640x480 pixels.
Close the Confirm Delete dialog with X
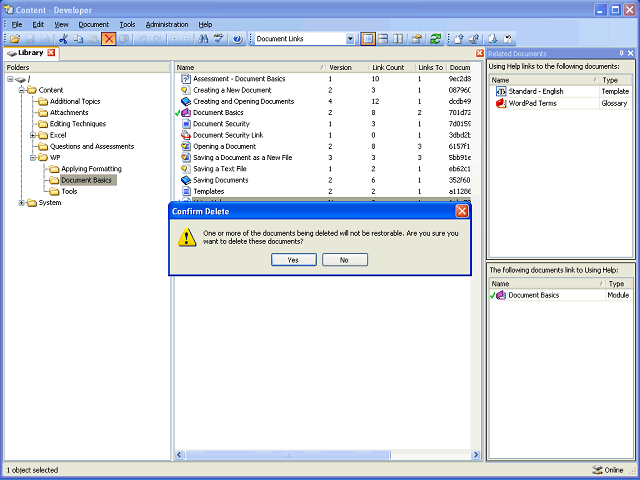pos(462,211)
